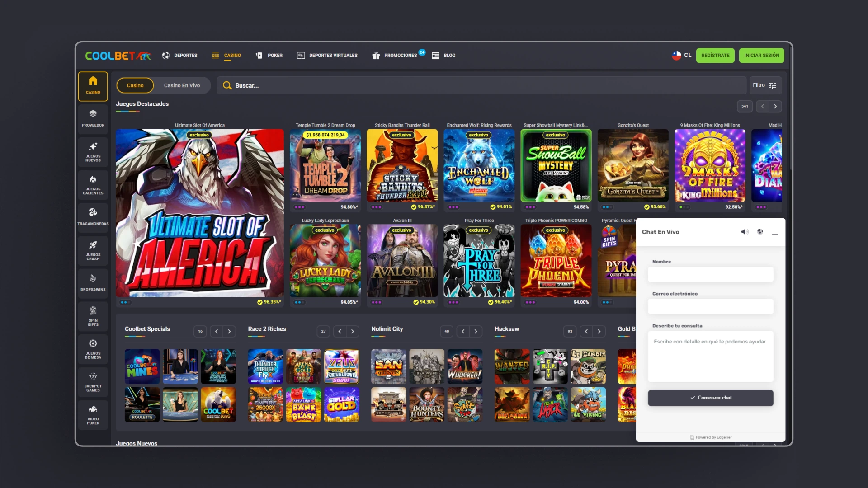Image resolution: width=868 pixels, height=488 pixels.
Task: Click the Correo electrónico input field
Action: tap(711, 306)
